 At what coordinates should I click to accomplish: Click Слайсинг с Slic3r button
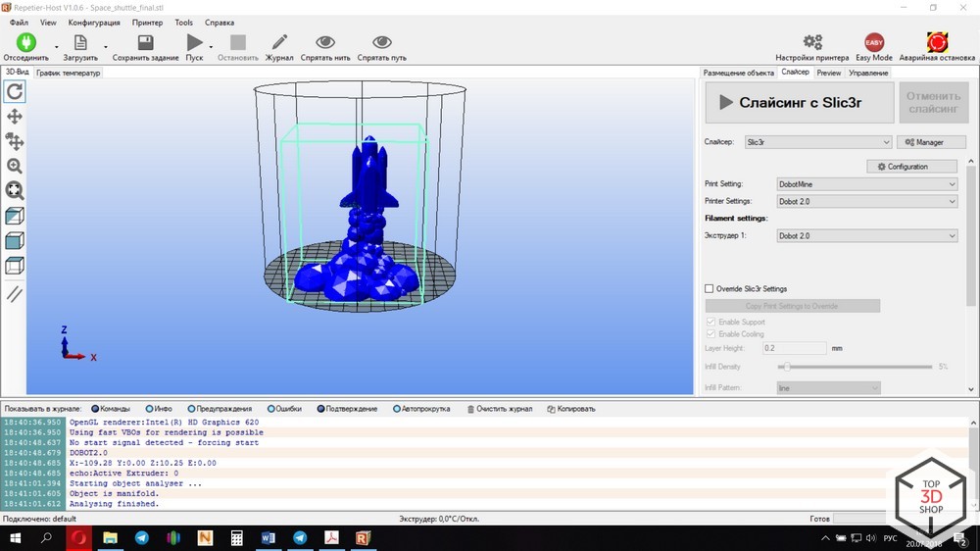[x=800, y=103]
